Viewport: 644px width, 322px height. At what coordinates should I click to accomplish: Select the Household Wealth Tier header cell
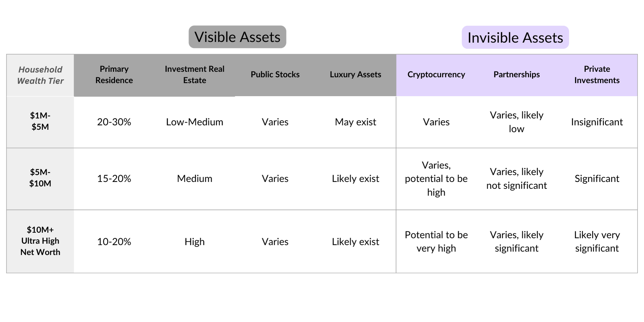[40, 75]
